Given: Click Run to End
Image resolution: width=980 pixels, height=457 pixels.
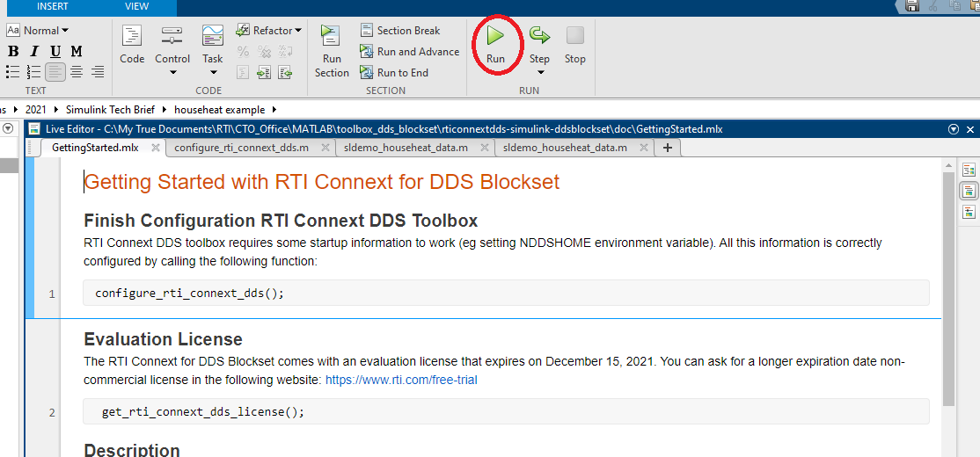Looking at the screenshot, I should click(x=394, y=73).
